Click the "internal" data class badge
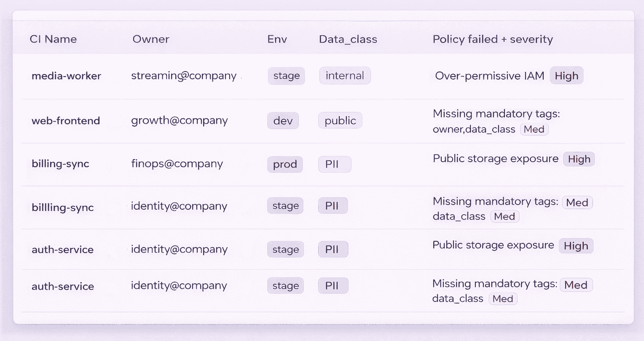Image resolution: width=644 pixels, height=341 pixels. coord(345,75)
